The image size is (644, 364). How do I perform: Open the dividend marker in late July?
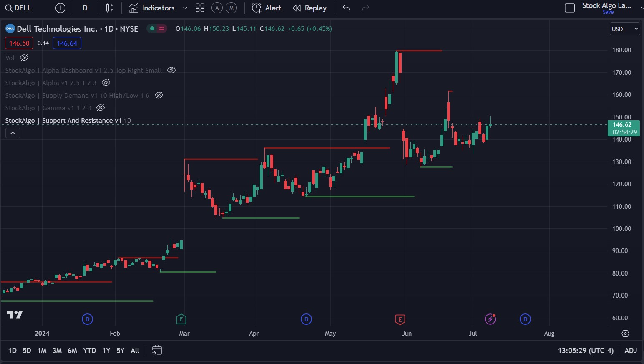(525, 319)
